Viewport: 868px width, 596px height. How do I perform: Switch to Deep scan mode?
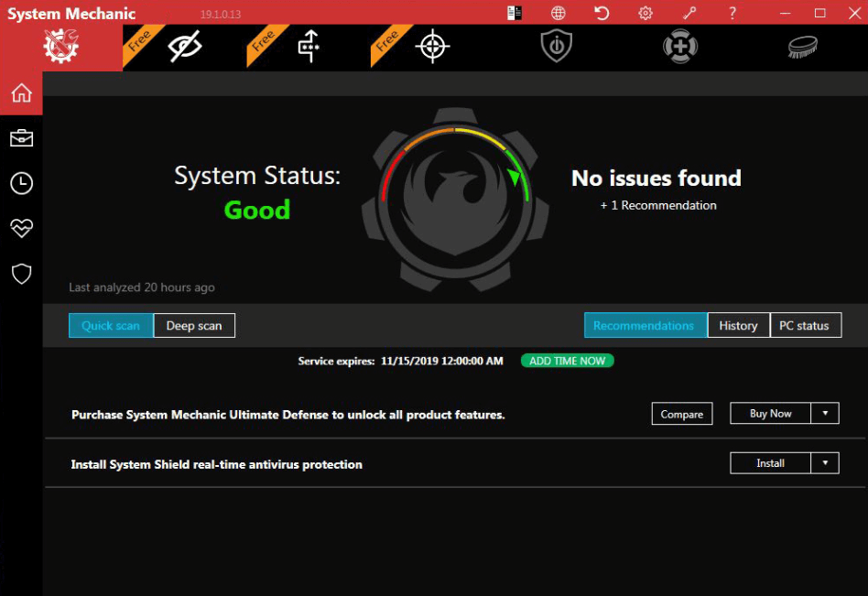tap(194, 325)
